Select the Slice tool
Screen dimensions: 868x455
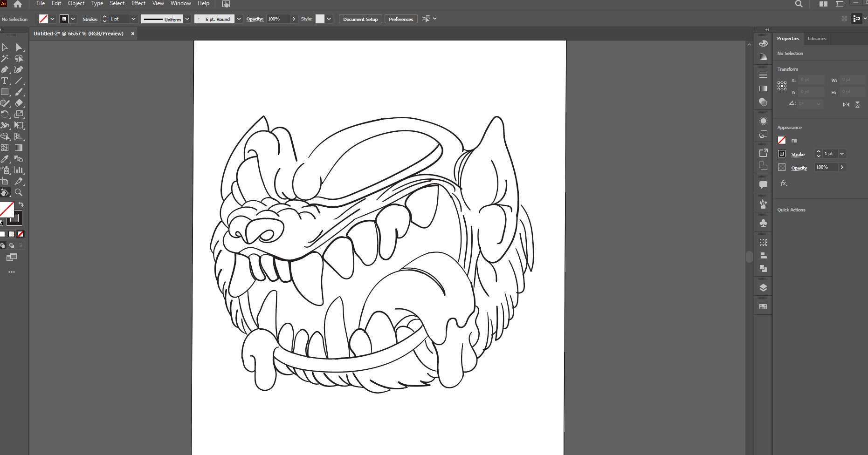19,182
